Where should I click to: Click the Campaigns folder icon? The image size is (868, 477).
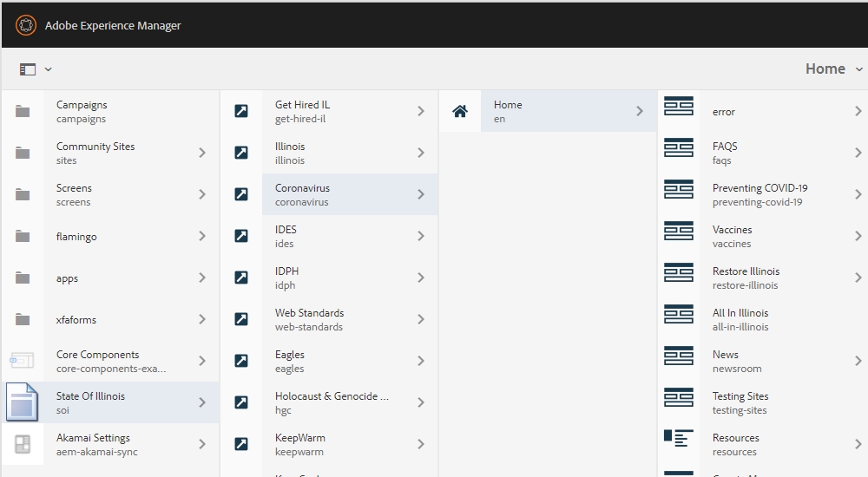pyautogui.click(x=23, y=111)
